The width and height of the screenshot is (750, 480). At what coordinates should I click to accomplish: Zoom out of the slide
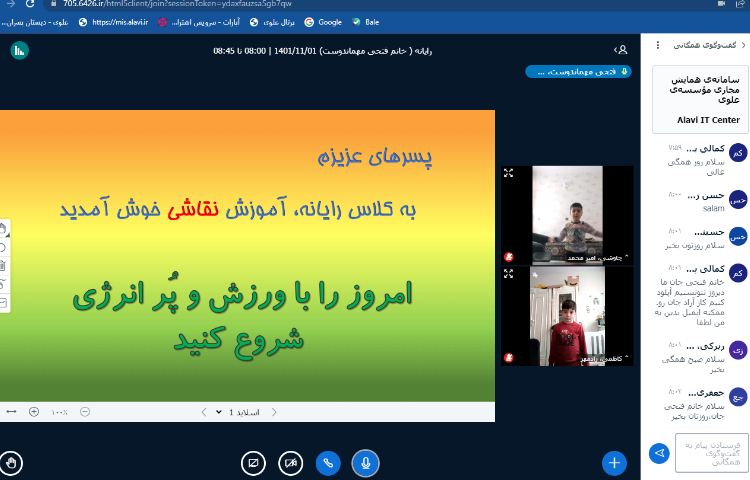[x=85, y=412]
